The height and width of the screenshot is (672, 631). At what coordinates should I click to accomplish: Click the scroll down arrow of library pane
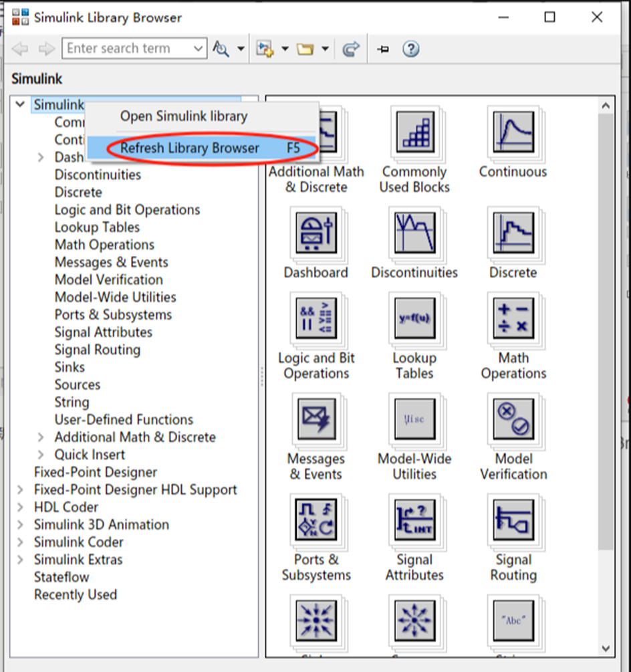click(606, 649)
